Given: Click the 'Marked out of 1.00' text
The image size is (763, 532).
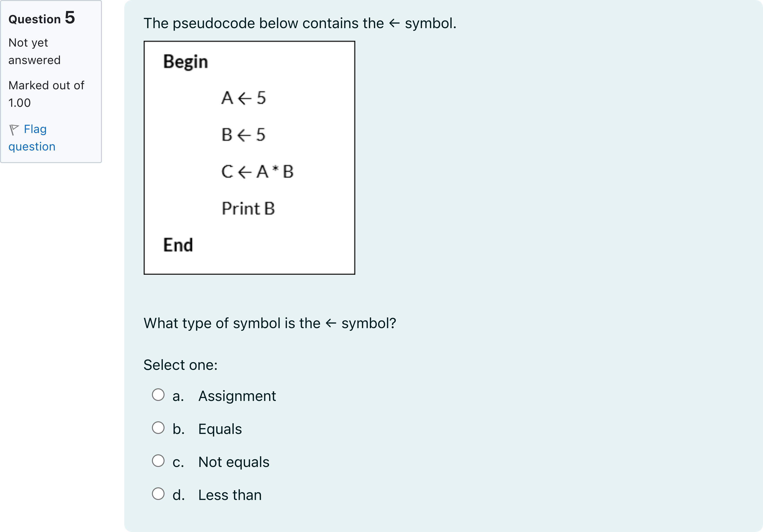Looking at the screenshot, I should point(46,94).
